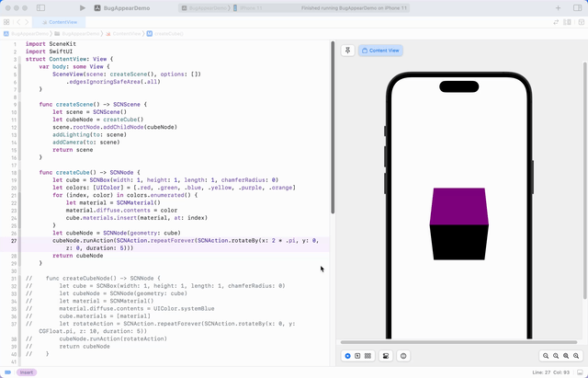This screenshot has height=378, width=588.
Task: Select the Content View preview button
Action: coord(380,51)
